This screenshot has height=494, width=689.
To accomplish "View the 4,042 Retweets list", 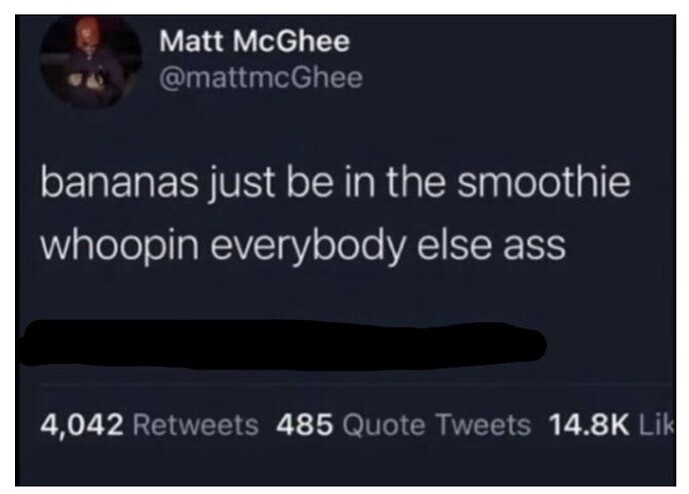I will click(149, 425).
